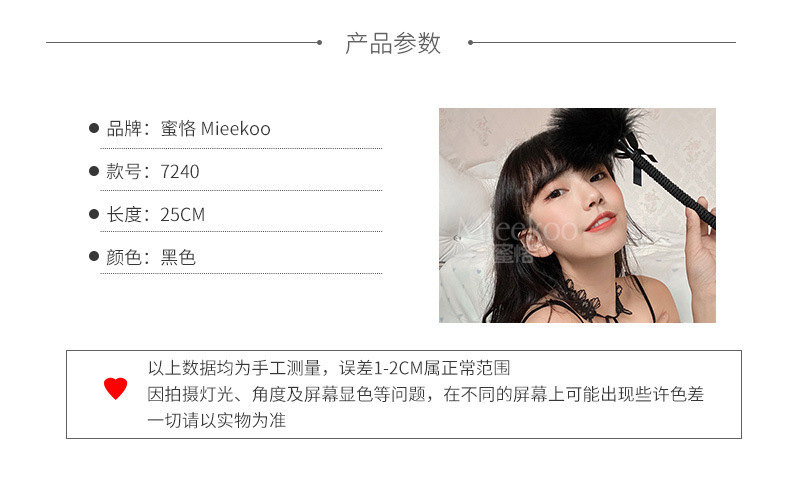Click the 产品参数 section heading
This screenshot has height=489, width=790.
(x=393, y=43)
